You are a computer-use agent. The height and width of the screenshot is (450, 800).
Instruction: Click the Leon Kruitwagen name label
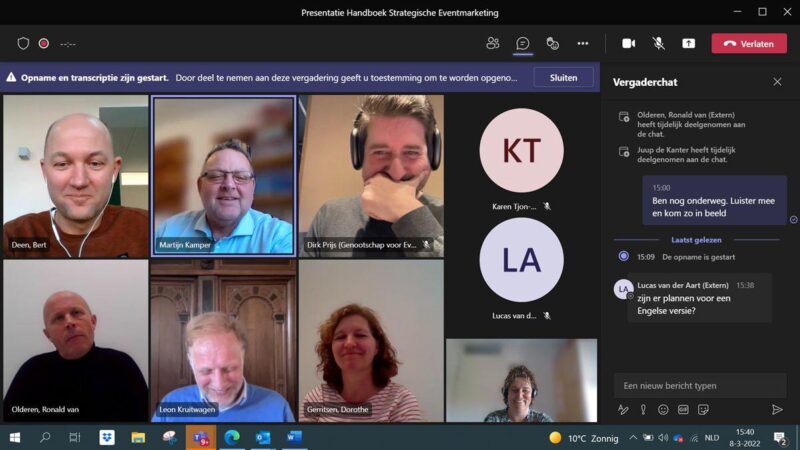(187, 409)
